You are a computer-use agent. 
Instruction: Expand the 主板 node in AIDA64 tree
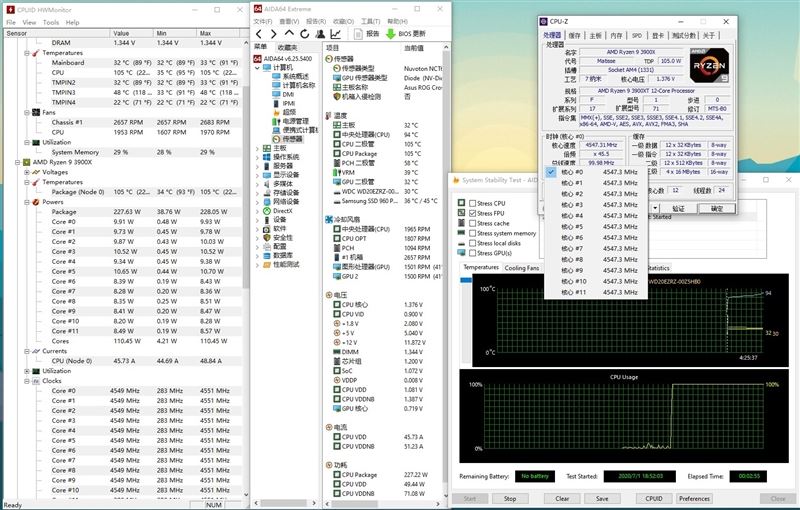coord(257,148)
